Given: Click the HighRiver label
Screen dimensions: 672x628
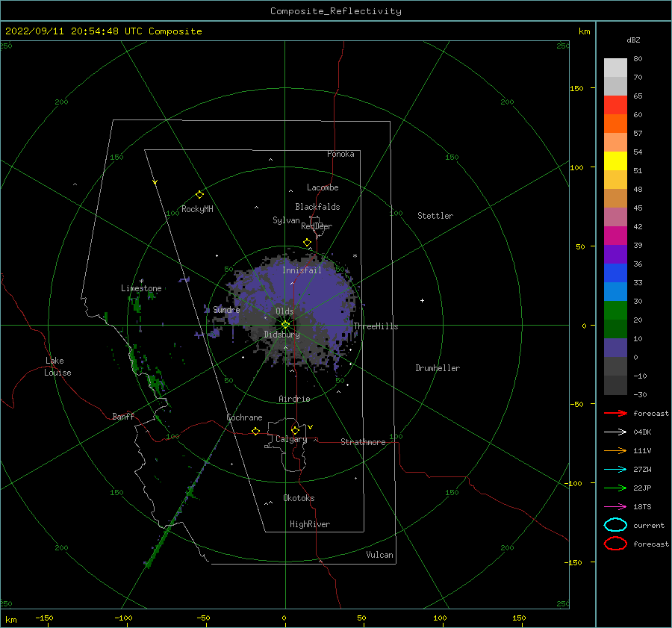Looking at the screenshot, I should (310, 524).
